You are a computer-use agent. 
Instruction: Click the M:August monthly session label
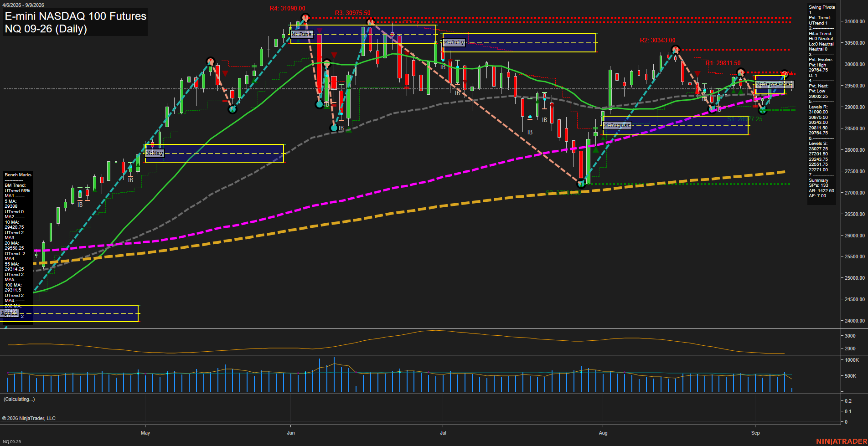tap(617, 125)
